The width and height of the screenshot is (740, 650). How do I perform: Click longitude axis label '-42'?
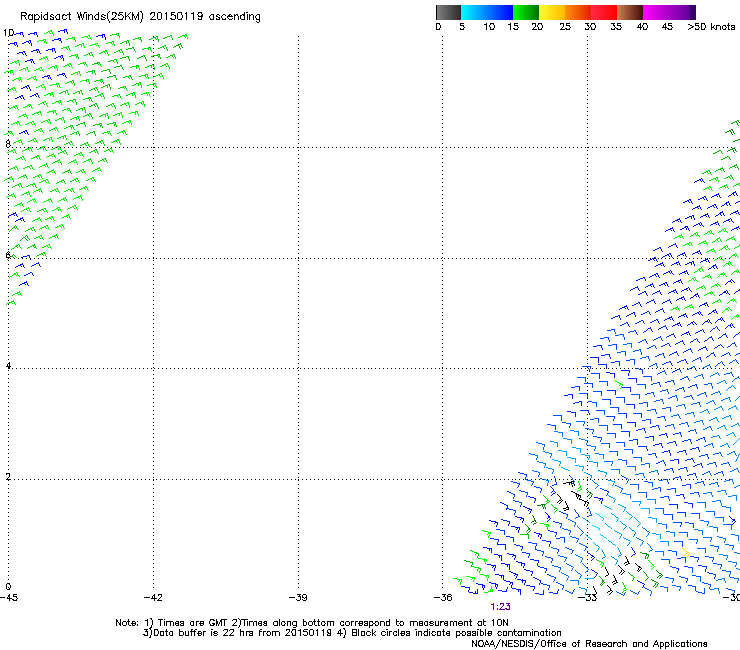click(153, 598)
